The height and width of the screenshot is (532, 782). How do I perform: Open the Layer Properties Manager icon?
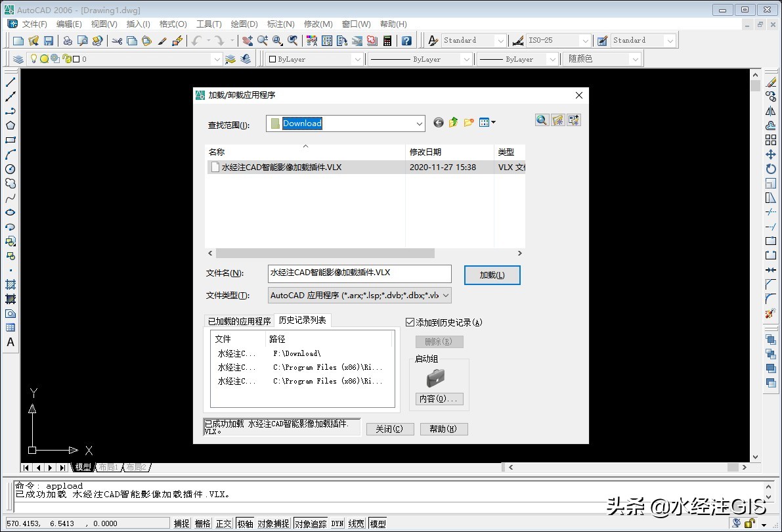pyautogui.click(x=18, y=59)
